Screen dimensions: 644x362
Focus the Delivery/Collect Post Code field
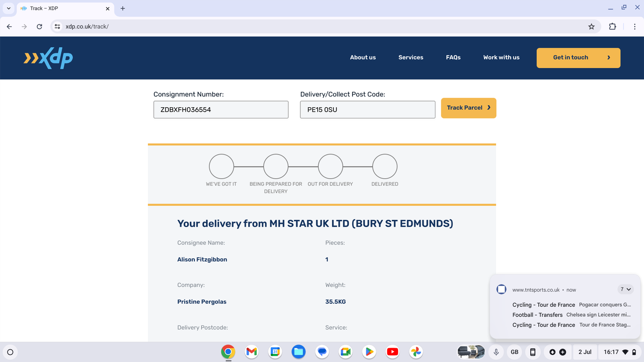pos(367,110)
